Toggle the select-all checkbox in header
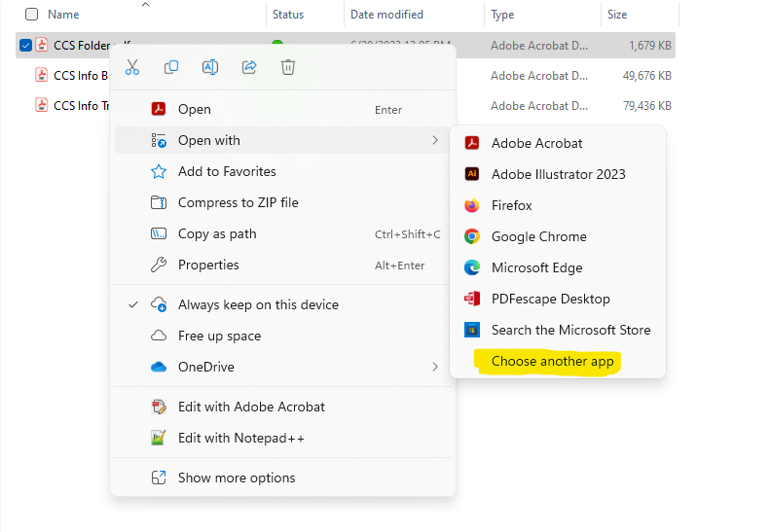This screenshot has width=771, height=532. coord(32,15)
